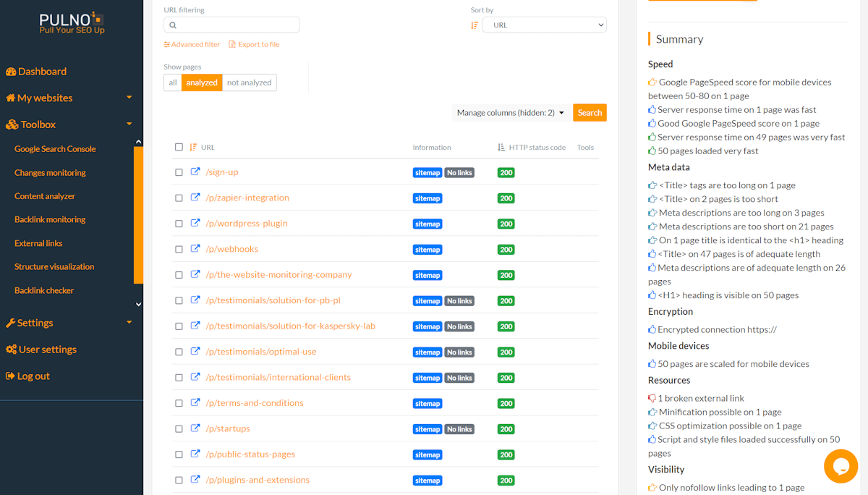Open Changes monitoring tool
868x495 pixels.
click(50, 173)
